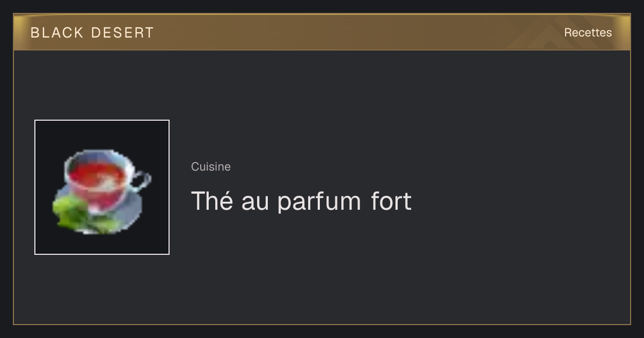The height and width of the screenshot is (338, 644).
Task: Click the white frame around the item image
Action: tap(102, 121)
